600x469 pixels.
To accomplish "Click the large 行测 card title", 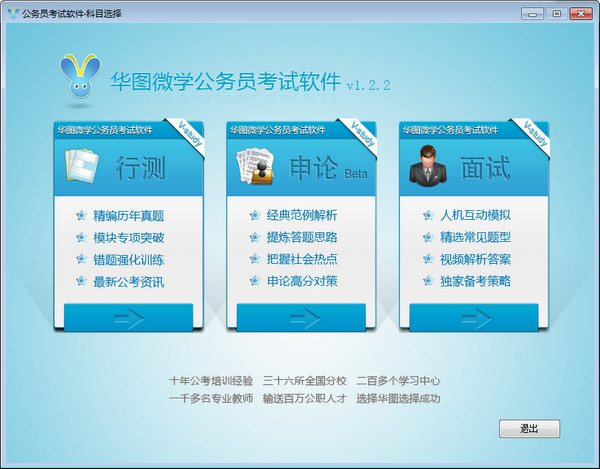I will [140, 168].
